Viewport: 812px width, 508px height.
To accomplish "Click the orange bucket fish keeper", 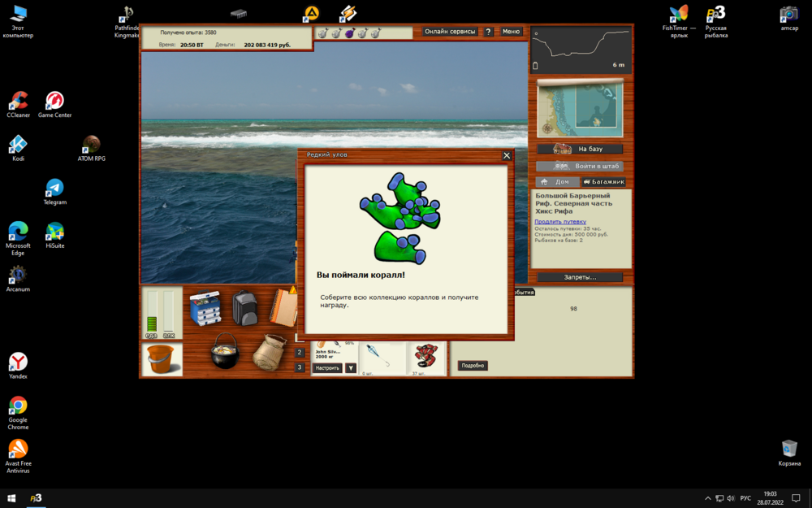I will [x=162, y=358].
